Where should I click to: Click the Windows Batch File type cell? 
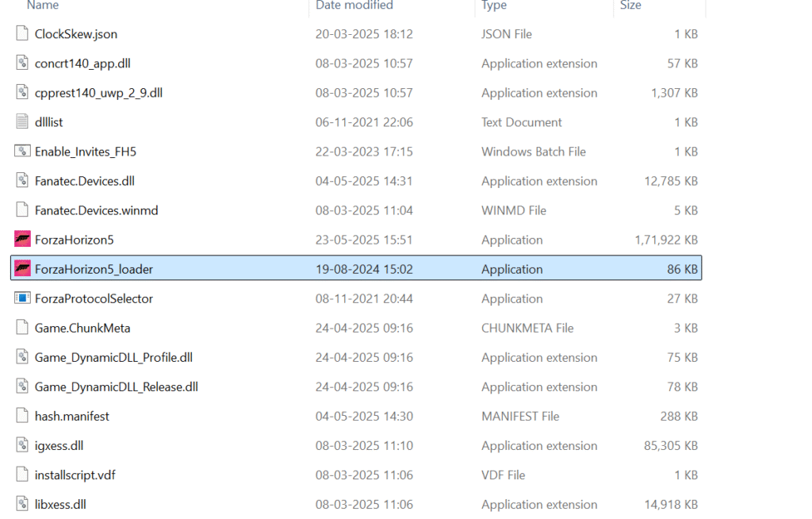point(534,152)
